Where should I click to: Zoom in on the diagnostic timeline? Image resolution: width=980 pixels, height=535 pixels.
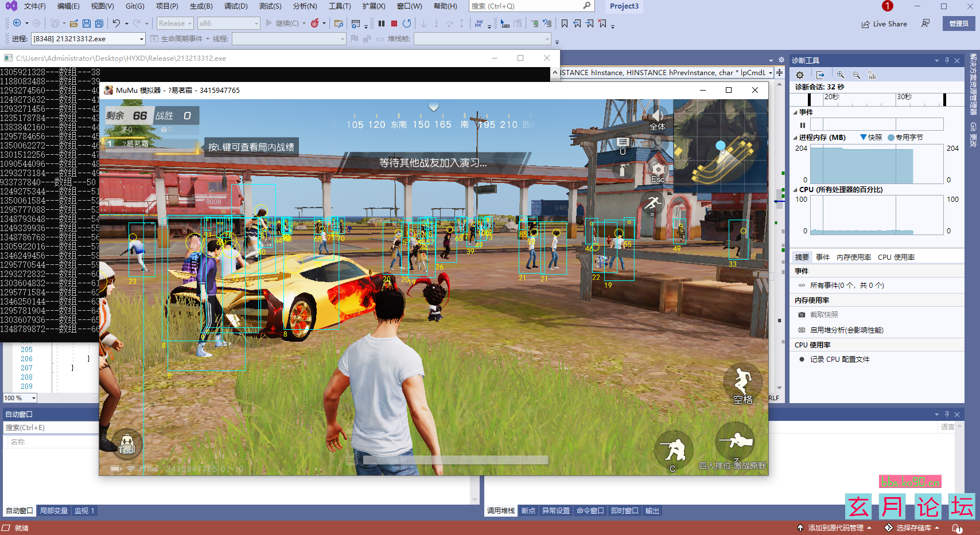click(841, 75)
